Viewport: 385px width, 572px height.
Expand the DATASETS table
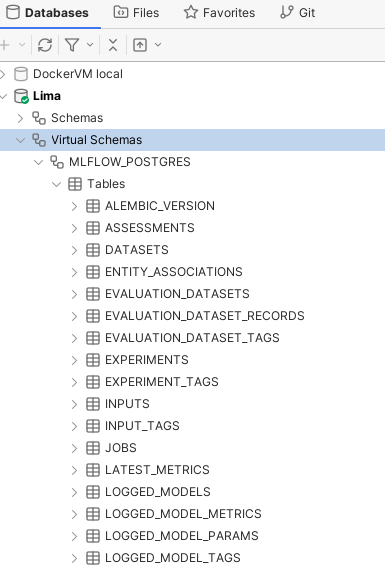tap(74, 250)
